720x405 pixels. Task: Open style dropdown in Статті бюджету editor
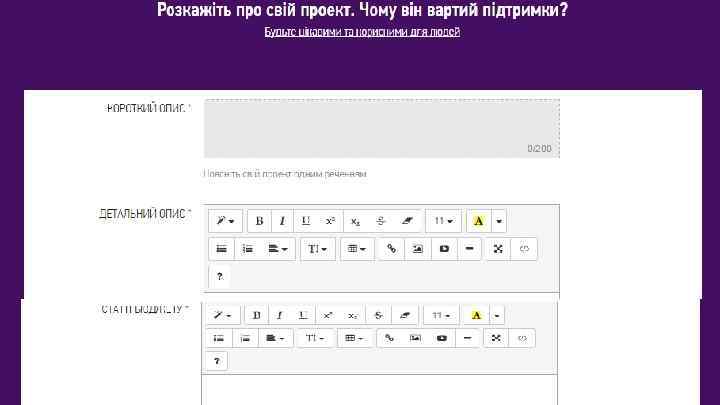[223, 315]
